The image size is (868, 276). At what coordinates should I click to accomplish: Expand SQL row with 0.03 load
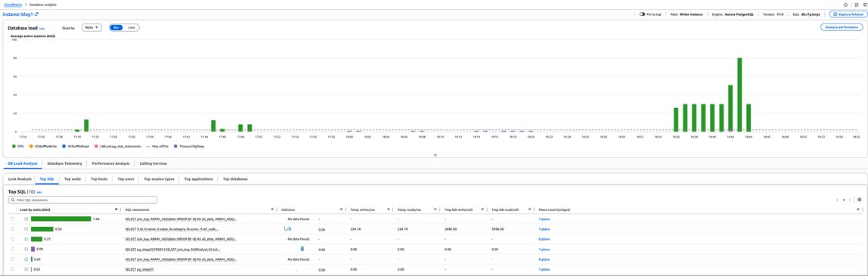tap(26, 259)
